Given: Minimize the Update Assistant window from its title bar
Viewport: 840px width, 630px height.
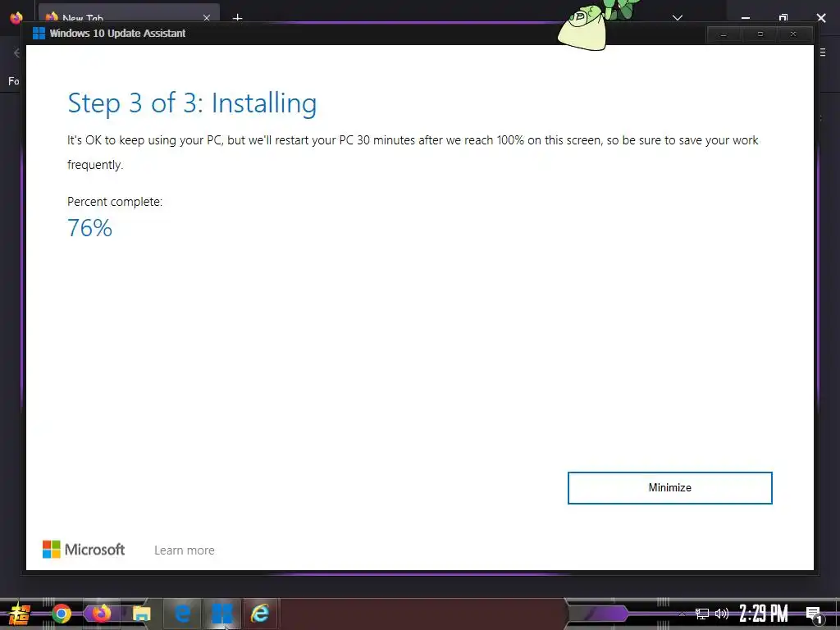Looking at the screenshot, I should [724, 34].
